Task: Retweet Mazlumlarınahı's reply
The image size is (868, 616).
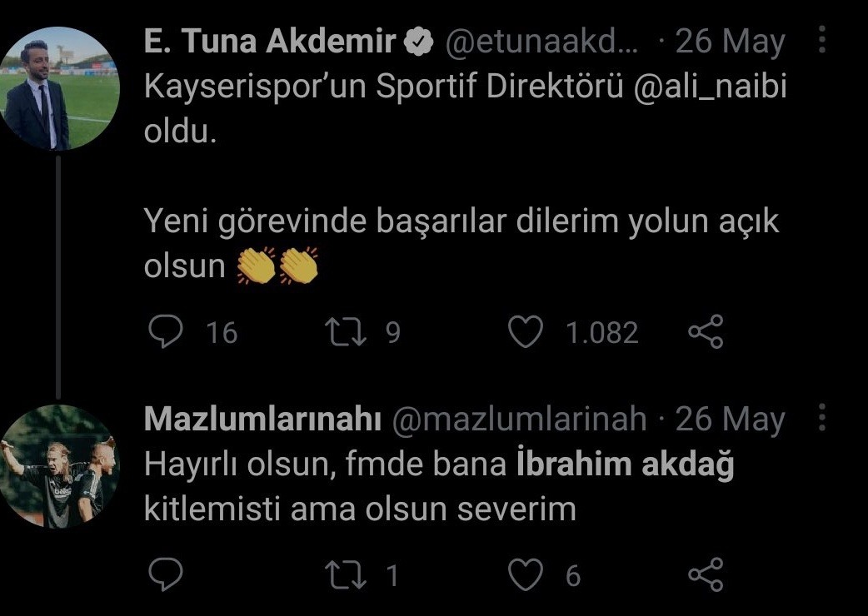Action: (x=343, y=574)
